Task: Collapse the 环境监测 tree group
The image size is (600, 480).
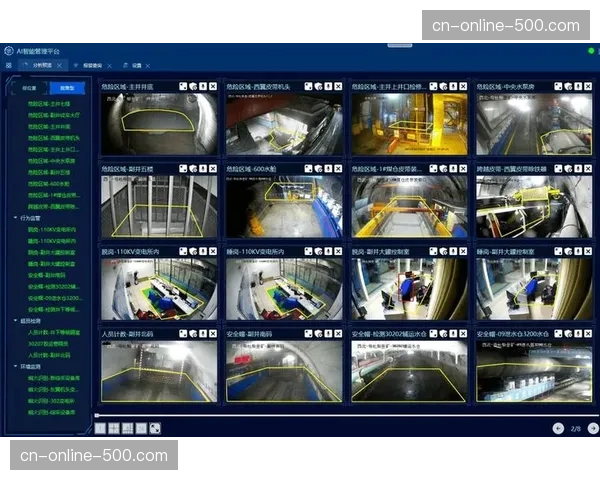Action: [15, 366]
